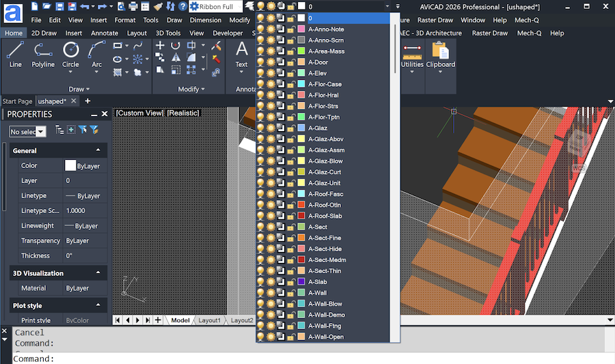Click the Redo arrow icon
This screenshot has height=364, width=615.
click(102, 6)
